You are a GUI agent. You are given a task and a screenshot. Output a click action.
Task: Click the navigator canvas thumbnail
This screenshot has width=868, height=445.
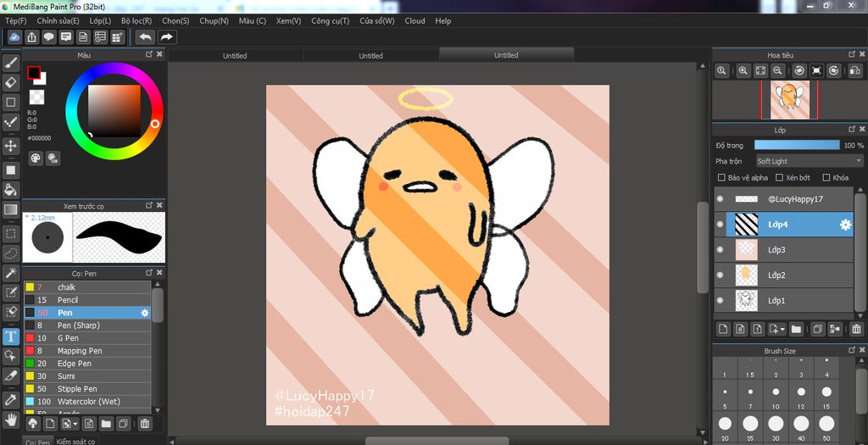[x=789, y=100]
